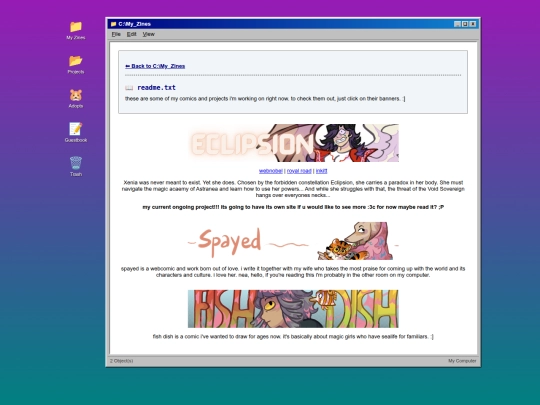
Task: Open the Projects desktop folder icon
Action: (76, 64)
